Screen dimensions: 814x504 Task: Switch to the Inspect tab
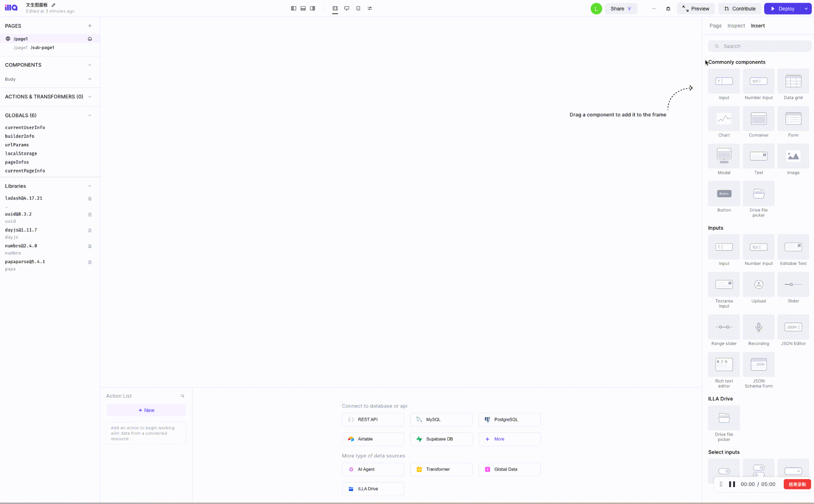click(x=736, y=25)
